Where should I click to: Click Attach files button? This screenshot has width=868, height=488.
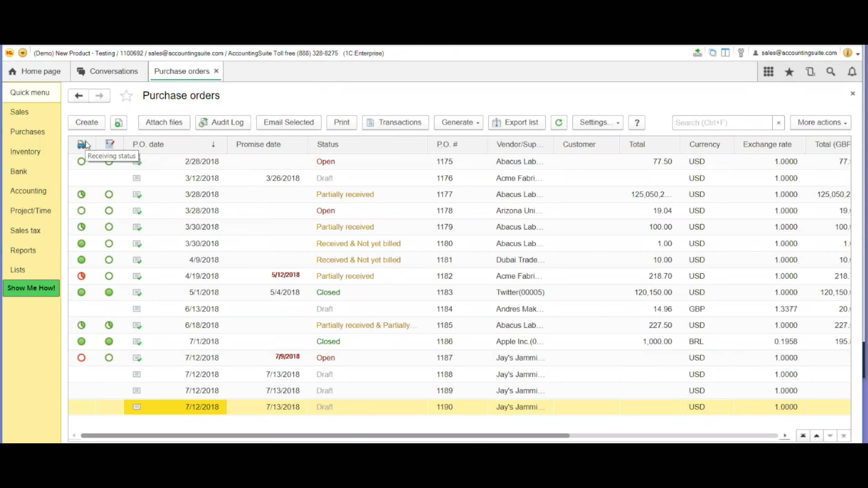[x=164, y=122]
